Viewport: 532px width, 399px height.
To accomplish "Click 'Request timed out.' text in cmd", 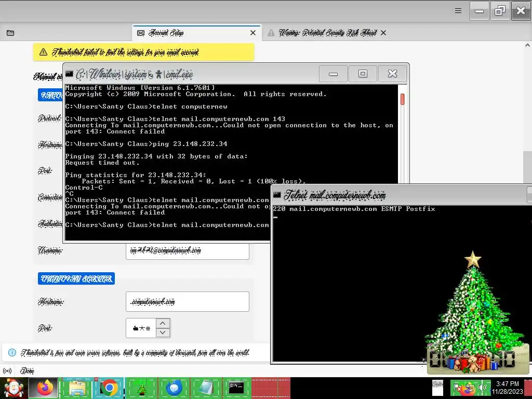I will coord(102,163).
